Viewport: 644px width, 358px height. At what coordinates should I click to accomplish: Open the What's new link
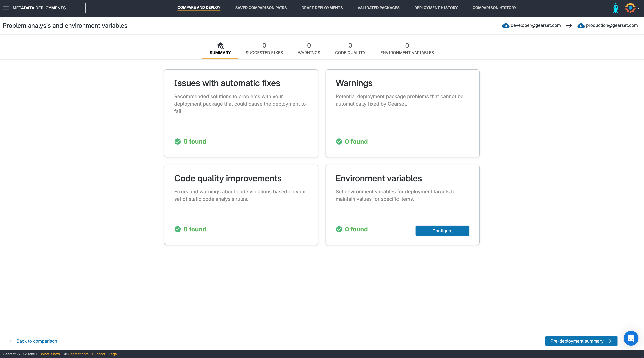pos(50,354)
